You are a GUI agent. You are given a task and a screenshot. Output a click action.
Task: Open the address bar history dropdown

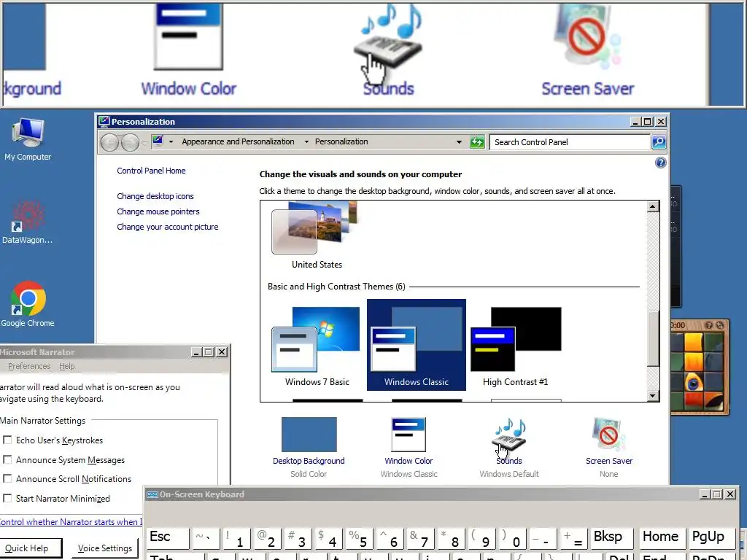tap(460, 142)
